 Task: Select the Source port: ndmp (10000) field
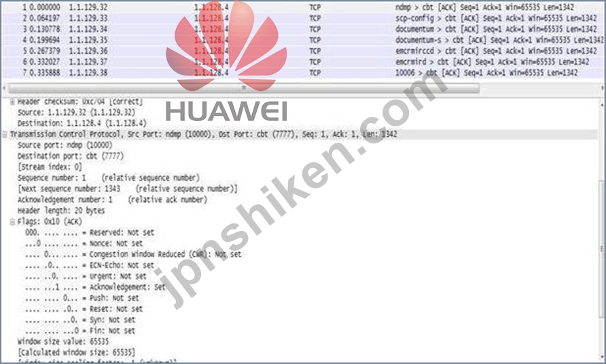[x=65, y=145]
